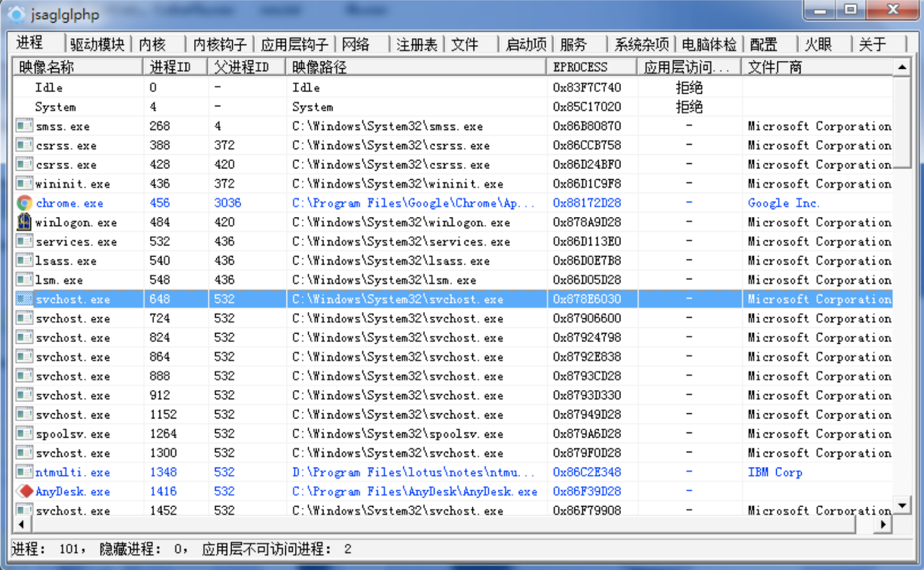Click the horizontal scrollbar thumb
This screenshot has width=924, height=570.
pyautogui.click(x=443, y=524)
